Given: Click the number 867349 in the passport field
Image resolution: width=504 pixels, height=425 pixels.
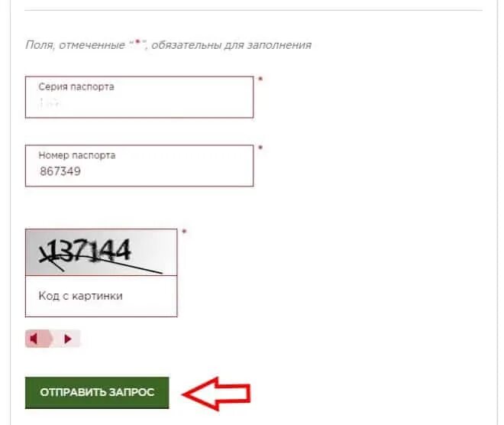Looking at the screenshot, I should coord(60,171).
